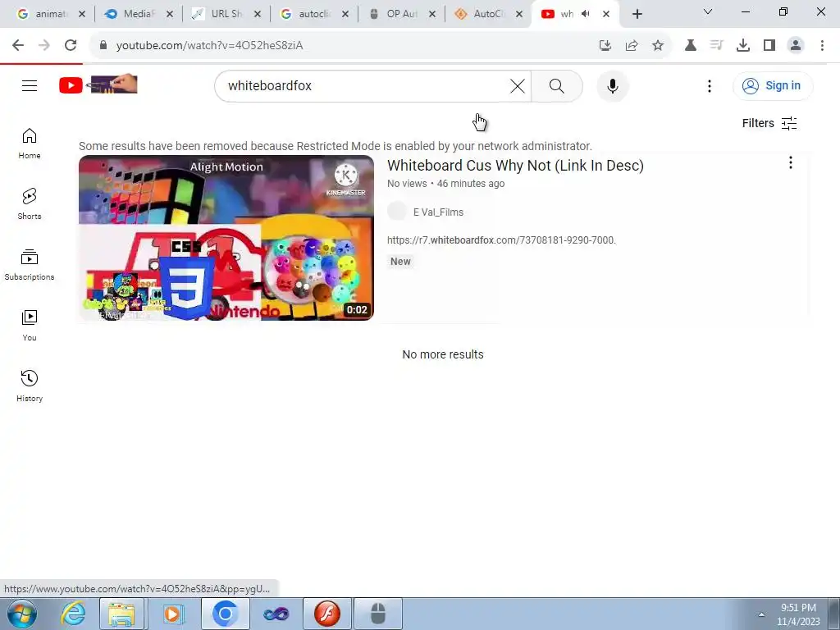This screenshot has height=630, width=840.
Task: Open YouTube settings three-dot menu
Action: coord(710,85)
